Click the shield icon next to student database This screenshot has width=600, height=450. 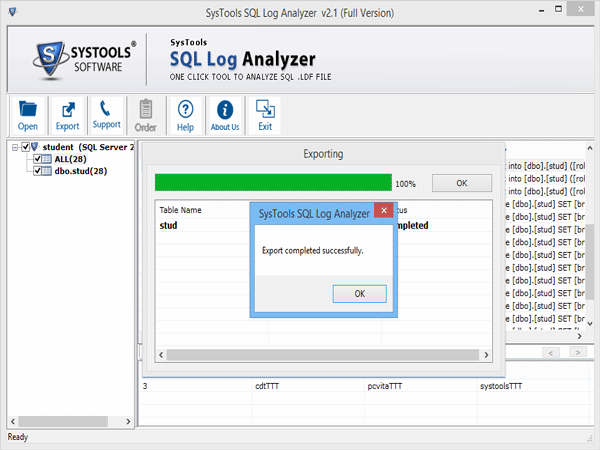click(35, 147)
